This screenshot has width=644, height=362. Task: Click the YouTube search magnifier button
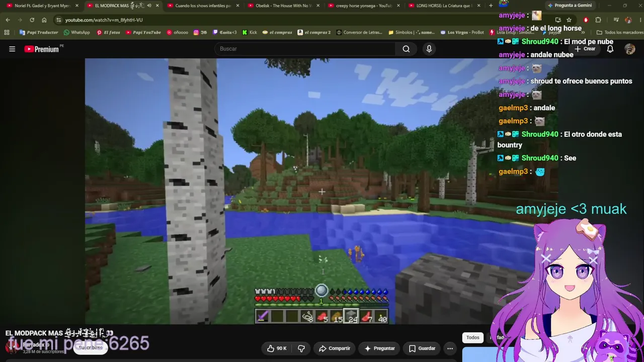click(406, 49)
